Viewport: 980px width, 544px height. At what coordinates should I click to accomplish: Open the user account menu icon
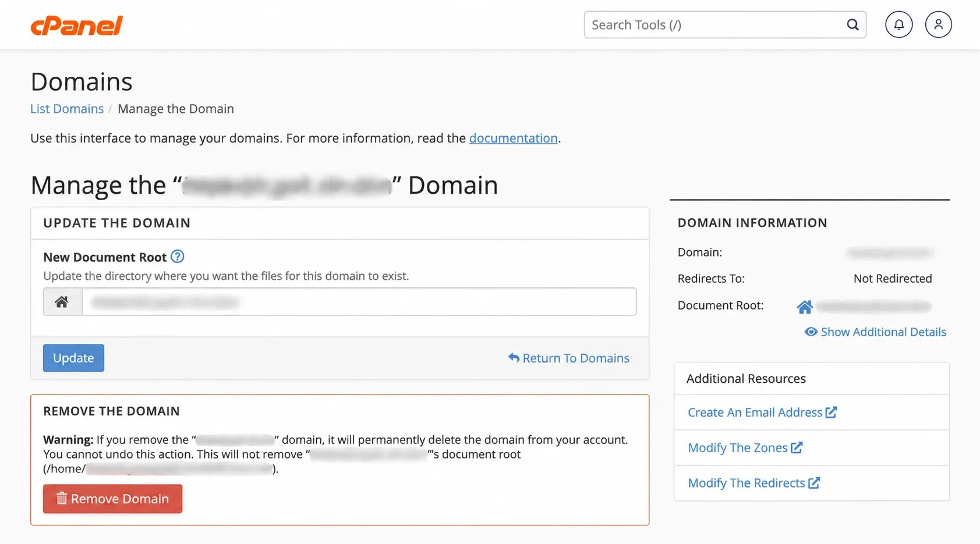coord(938,24)
